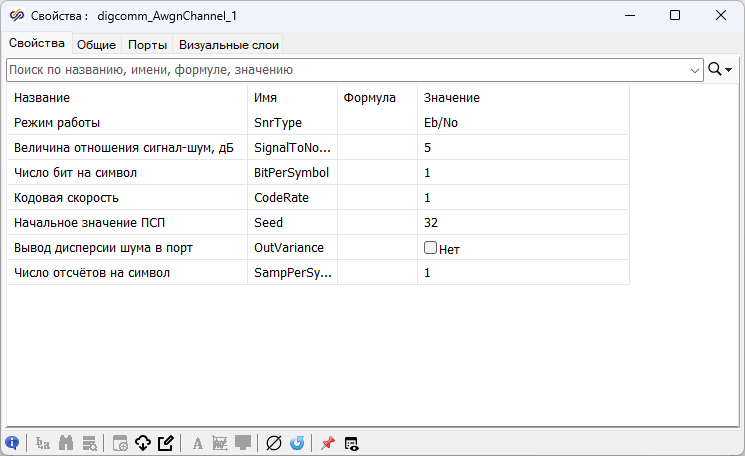Click the empty set (Ø) icon
This screenshot has width=745, height=456.
coord(274,443)
